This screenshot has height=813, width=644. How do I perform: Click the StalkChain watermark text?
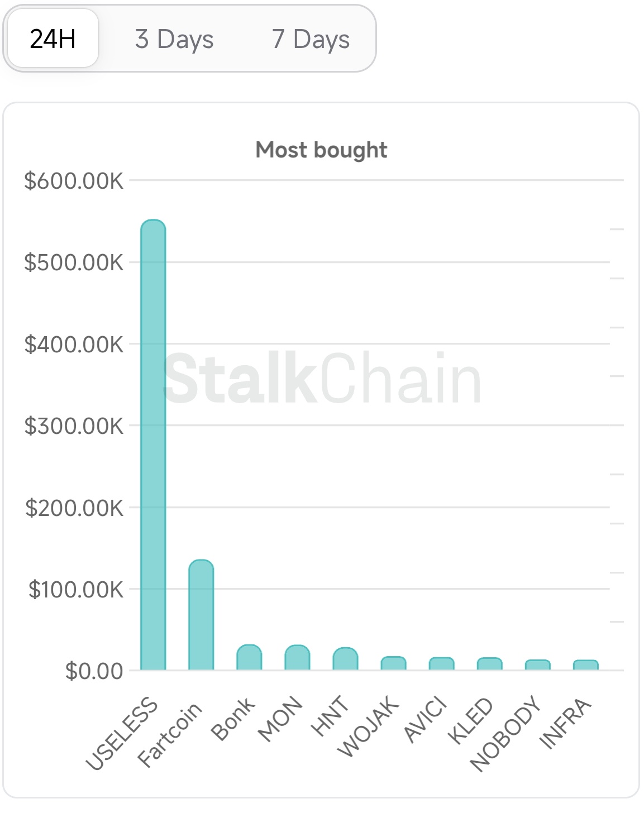coord(322,379)
